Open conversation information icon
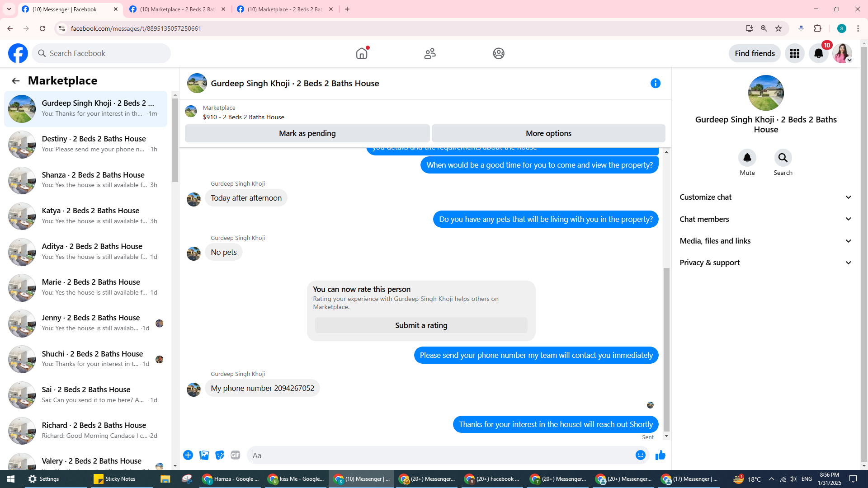 (x=656, y=83)
